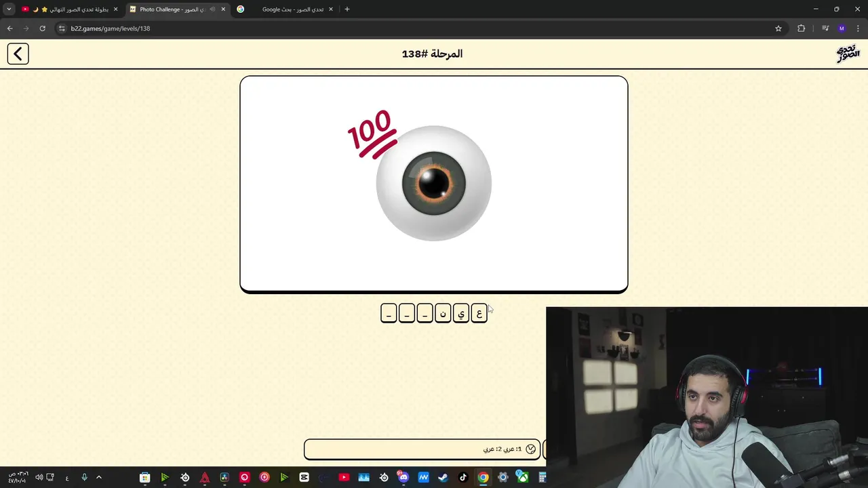Switch keyboard language indicator ع
This screenshot has height=488, width=868.
point(67,478)
